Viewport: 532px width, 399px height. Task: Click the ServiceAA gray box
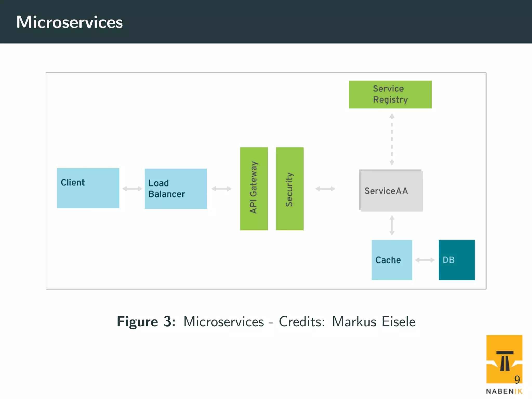pos(391,191)
